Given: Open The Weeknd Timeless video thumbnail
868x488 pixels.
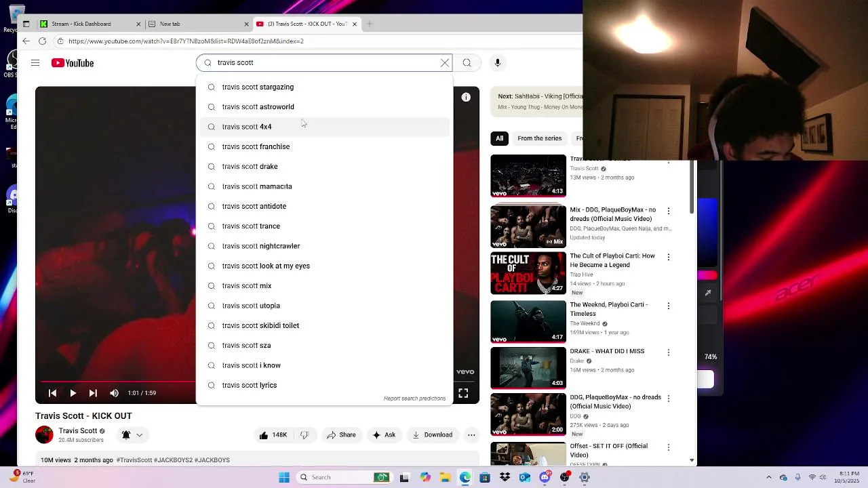Looking at the screenshot, I should point(528,322).
